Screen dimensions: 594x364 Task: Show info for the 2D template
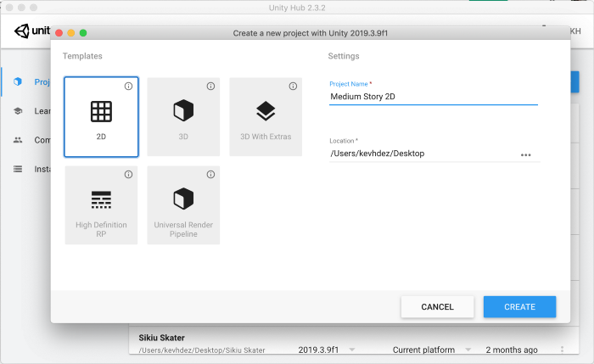tap(128, 87)
